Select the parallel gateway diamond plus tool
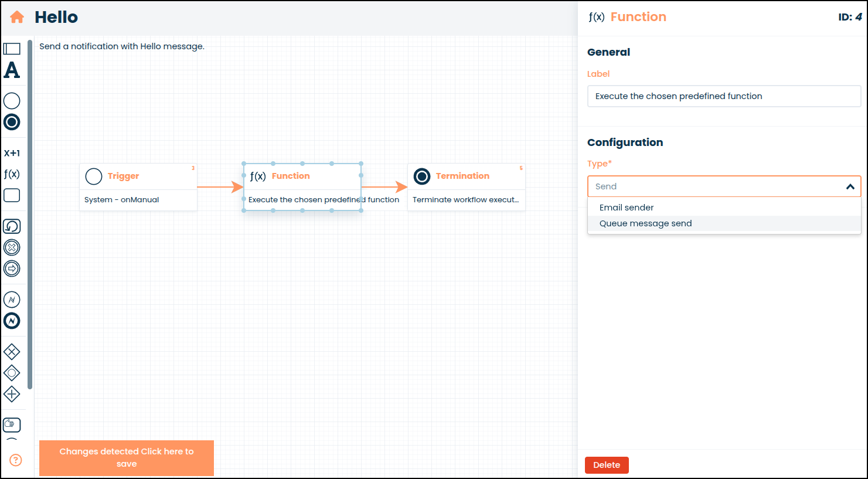Viewport: 868px width, 479px height. [x=12, y=394]
